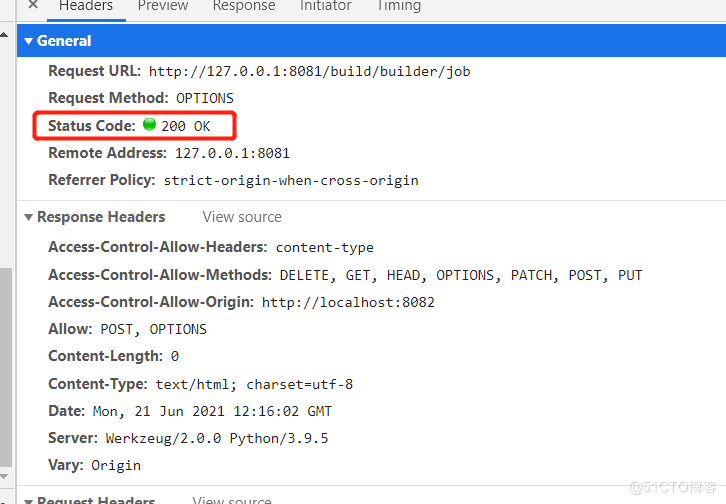Click the scroll up arrow of sidebar
This screenshot has height=504, width=726.
[4, 35]
